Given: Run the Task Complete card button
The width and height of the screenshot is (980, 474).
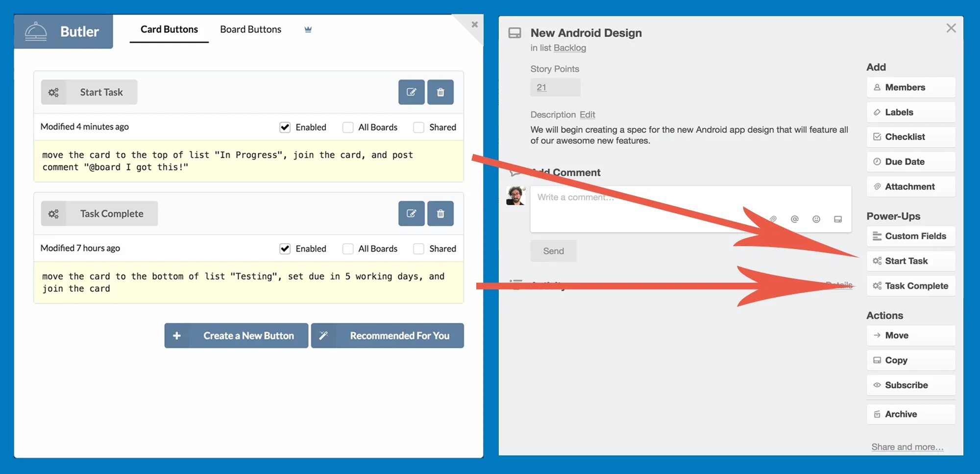Looking at the screenshot, I should tap(911, 286).
